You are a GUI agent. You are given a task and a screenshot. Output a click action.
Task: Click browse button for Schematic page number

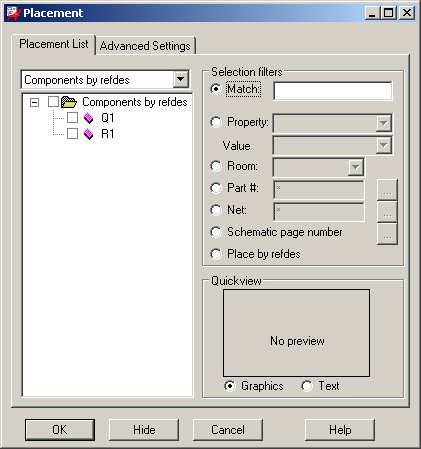(387, 234)
